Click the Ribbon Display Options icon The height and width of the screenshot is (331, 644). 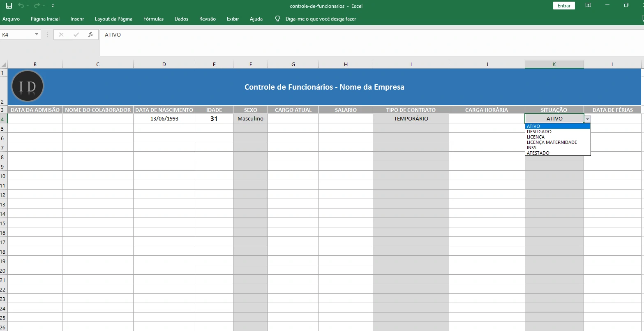click(x=588, y=5)
